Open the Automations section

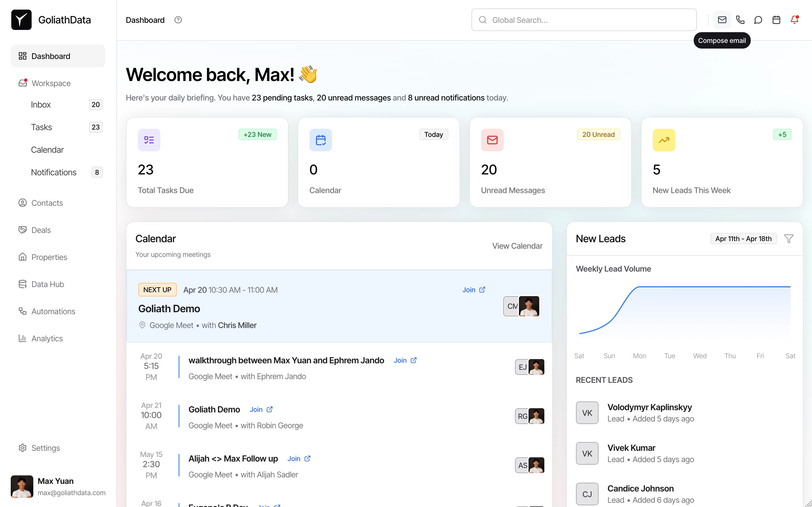click(53, 311)
